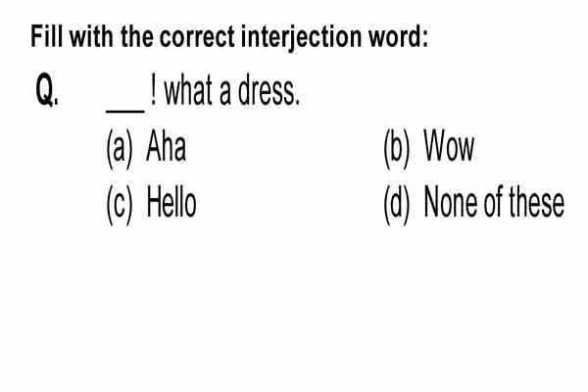Click the exclamation mark after the blank
The height and width of the screenshot is (392, 588).
point(153,89)
